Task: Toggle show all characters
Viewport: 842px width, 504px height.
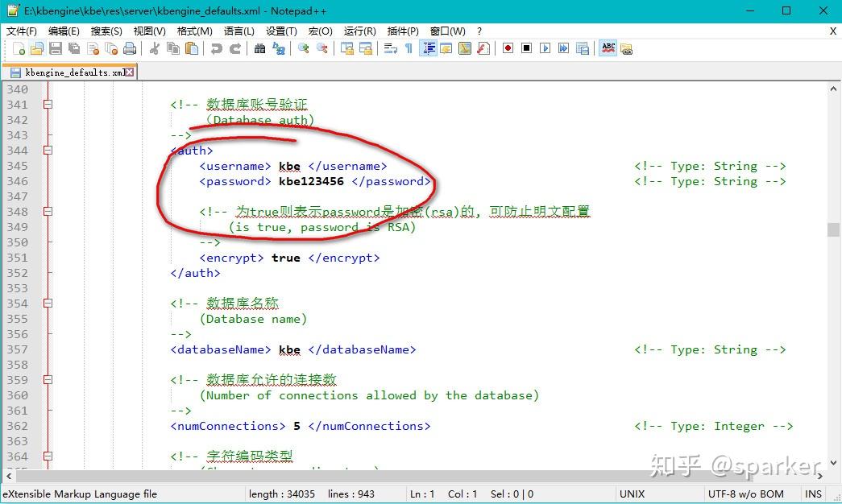Action: tap(409, 48)
